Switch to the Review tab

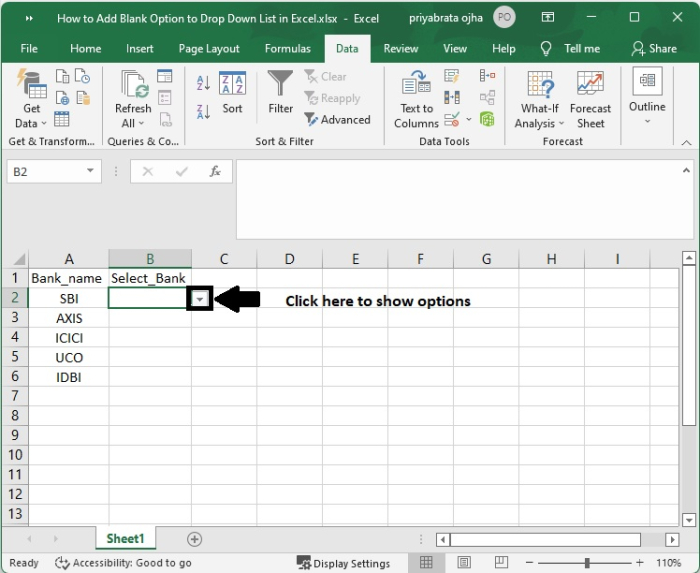coord(400,49)
